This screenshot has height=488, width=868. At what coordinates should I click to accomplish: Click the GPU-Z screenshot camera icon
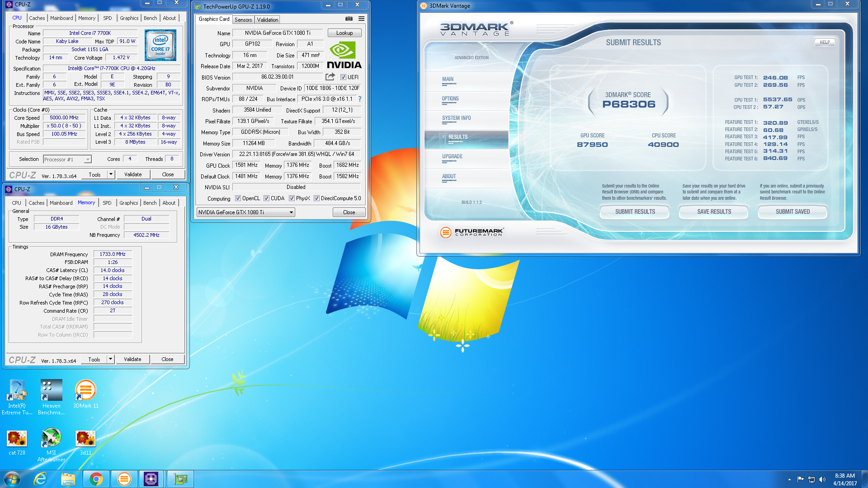click(x=349, y=19)
